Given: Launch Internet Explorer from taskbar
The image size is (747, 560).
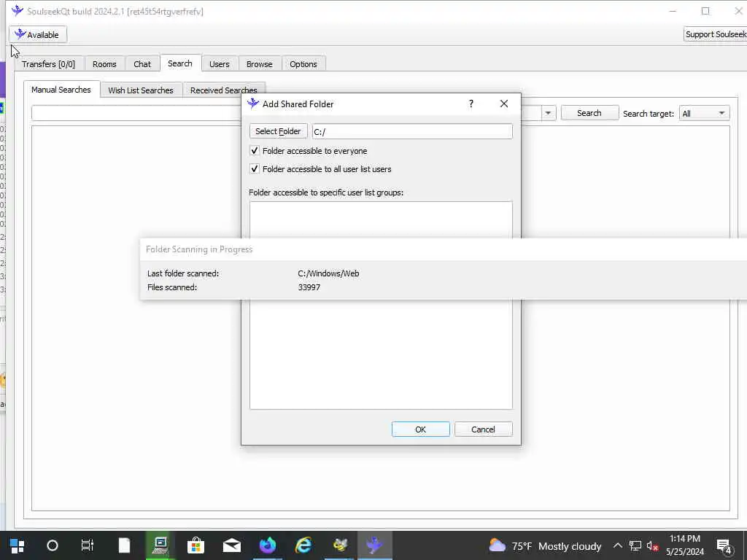Looking at the screenshot, I should pyautogui.click(x=303, y=545).
